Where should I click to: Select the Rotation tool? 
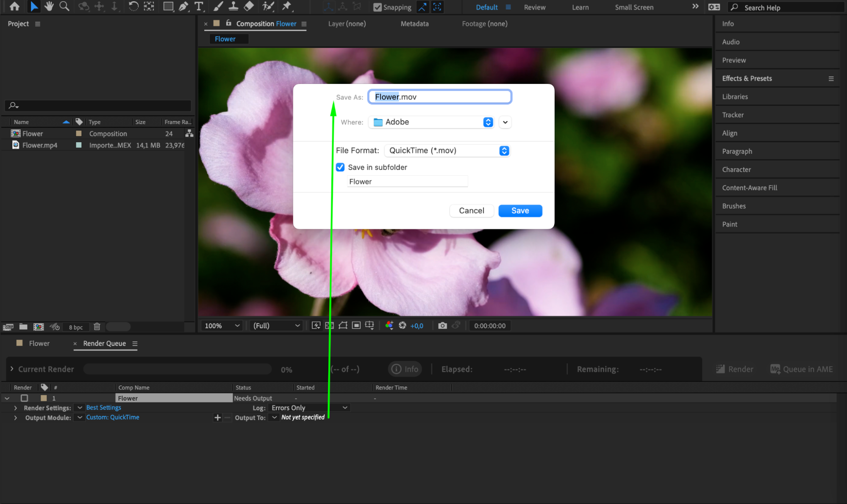[133, 6]
